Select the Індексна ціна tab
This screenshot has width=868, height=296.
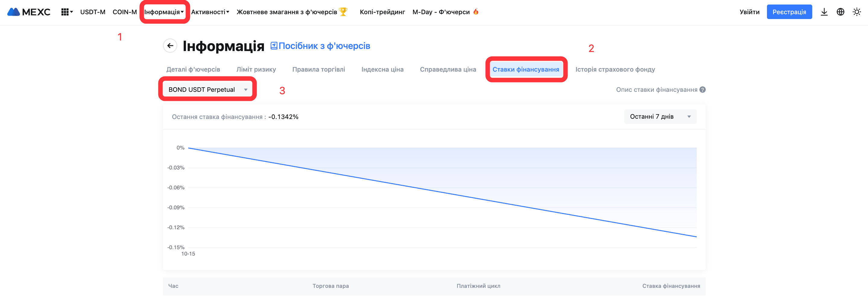[382, 69]
